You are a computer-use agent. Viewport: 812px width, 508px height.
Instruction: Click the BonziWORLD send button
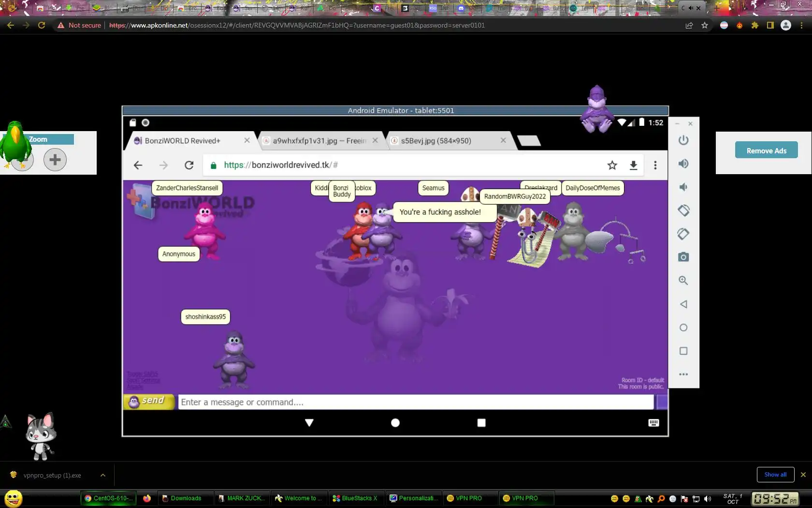(148, 402)
